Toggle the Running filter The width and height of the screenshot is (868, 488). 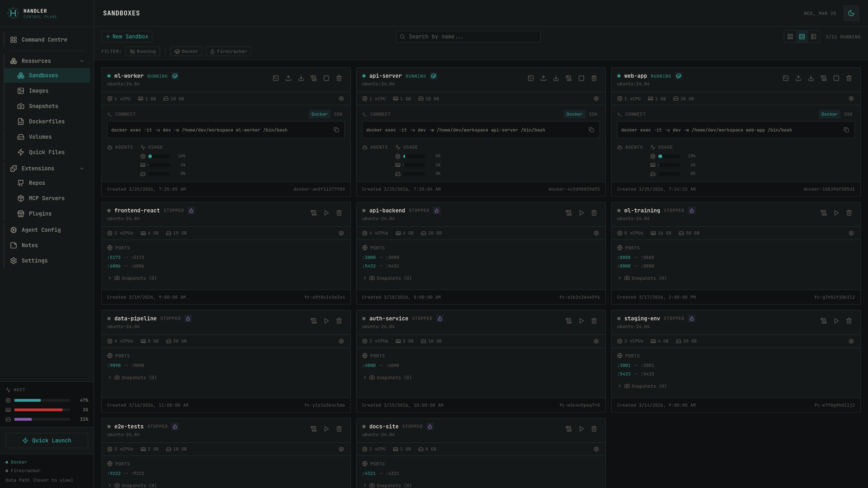(142, 51)
